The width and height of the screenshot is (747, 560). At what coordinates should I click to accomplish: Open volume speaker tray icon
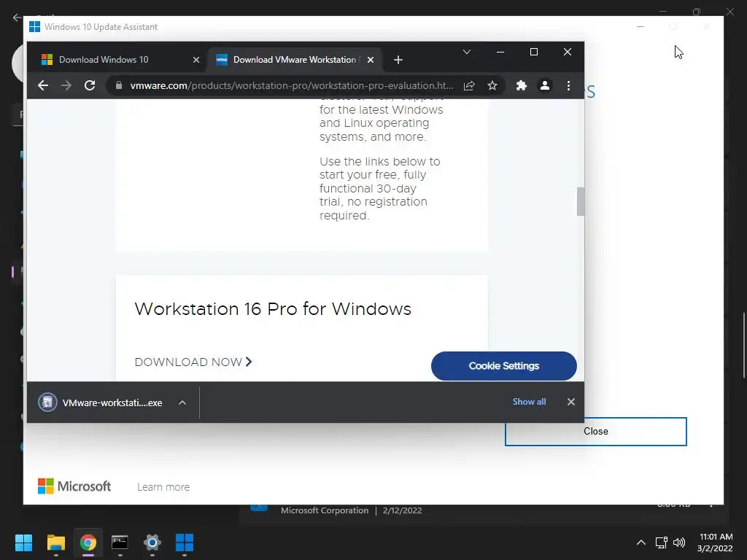(x=679, y=542)
